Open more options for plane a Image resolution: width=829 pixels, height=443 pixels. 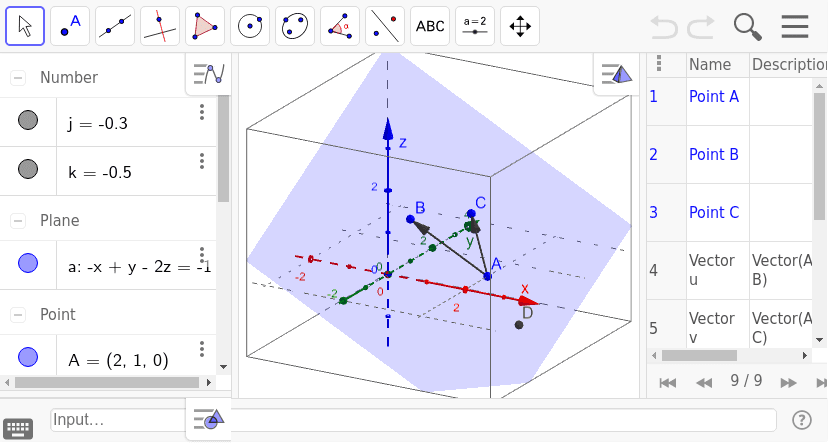coord(201,255)
